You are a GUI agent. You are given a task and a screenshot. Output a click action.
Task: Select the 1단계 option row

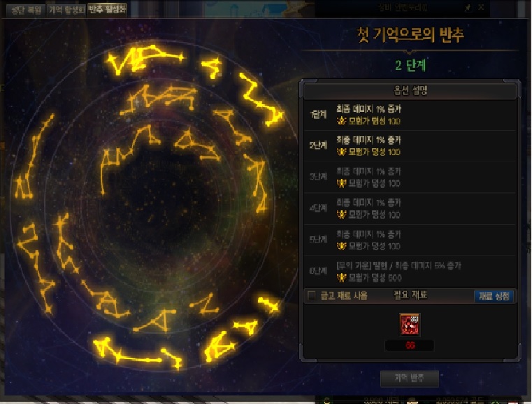[410, 115]
